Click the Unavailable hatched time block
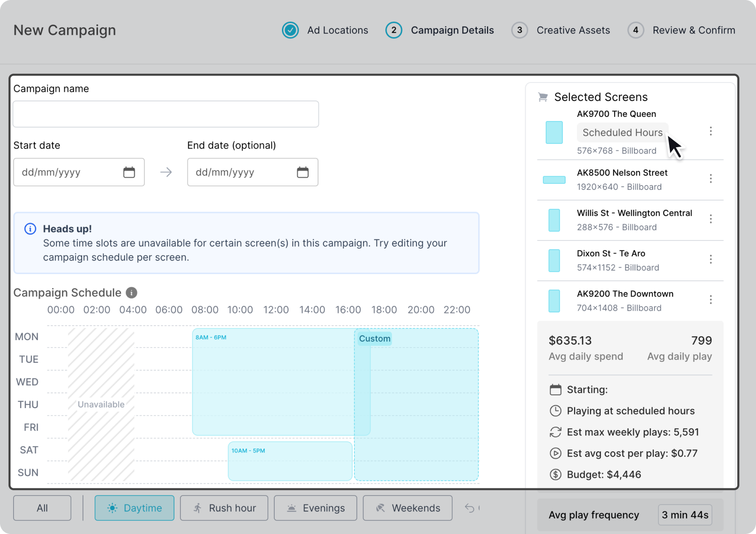This screenshot has height=534, width=756. pos(101,404)
